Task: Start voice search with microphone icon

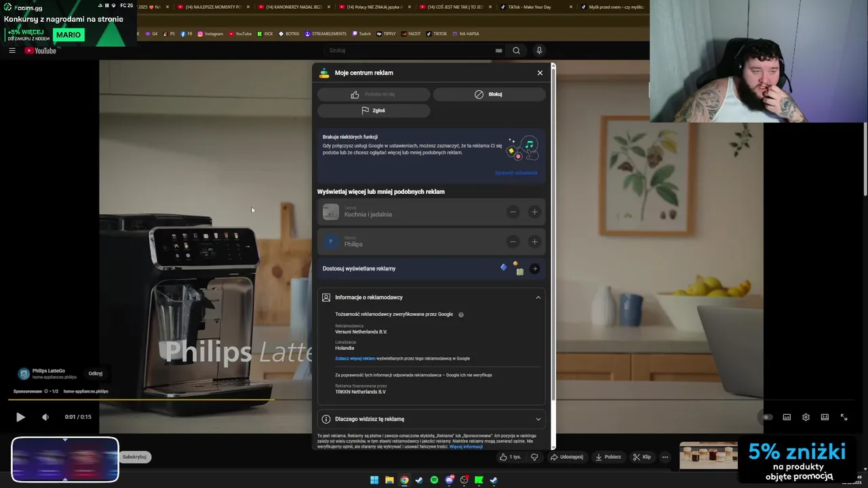Action: 539,50
